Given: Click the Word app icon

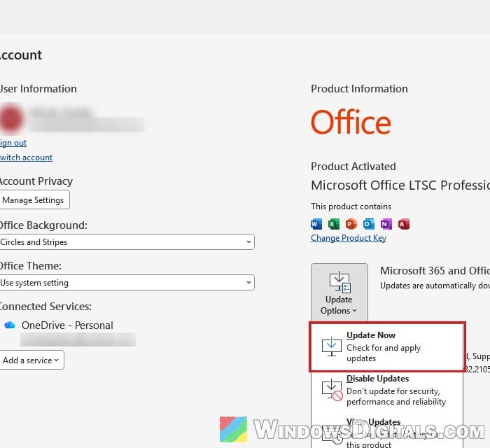Looking at the screenshot, I should pos(316,224).
